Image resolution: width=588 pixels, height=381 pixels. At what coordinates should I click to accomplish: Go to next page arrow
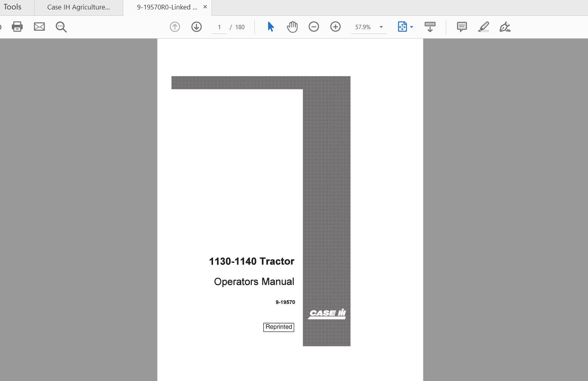[x=197, y=27]
